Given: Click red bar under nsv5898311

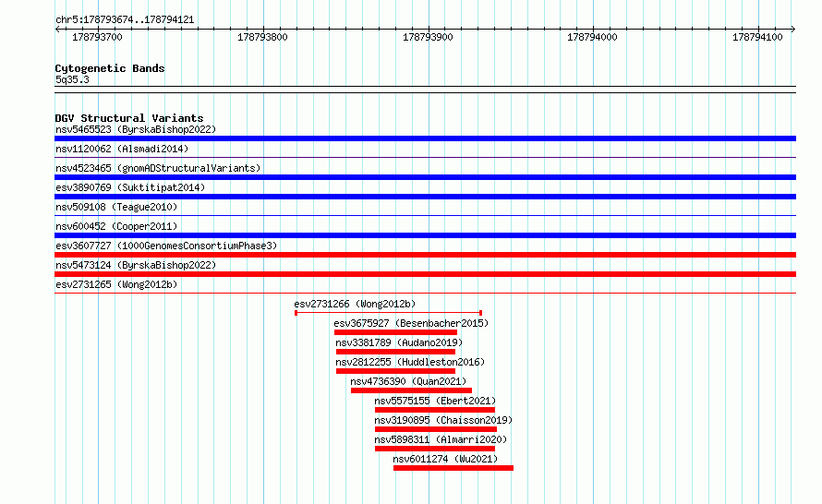Looking at the screenshot, I should [x=435, y=449].
